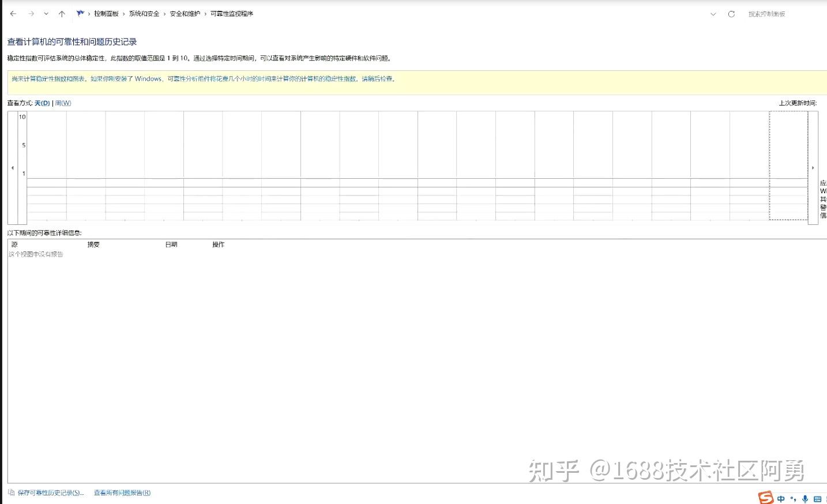Open voice input via the microphone icon

pos(806,498)
